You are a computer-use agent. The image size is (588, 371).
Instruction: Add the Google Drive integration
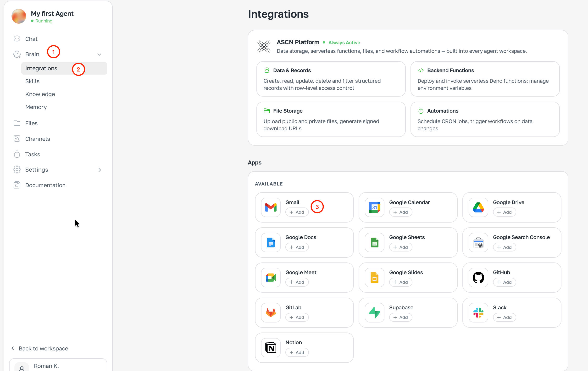coord(504,212)
